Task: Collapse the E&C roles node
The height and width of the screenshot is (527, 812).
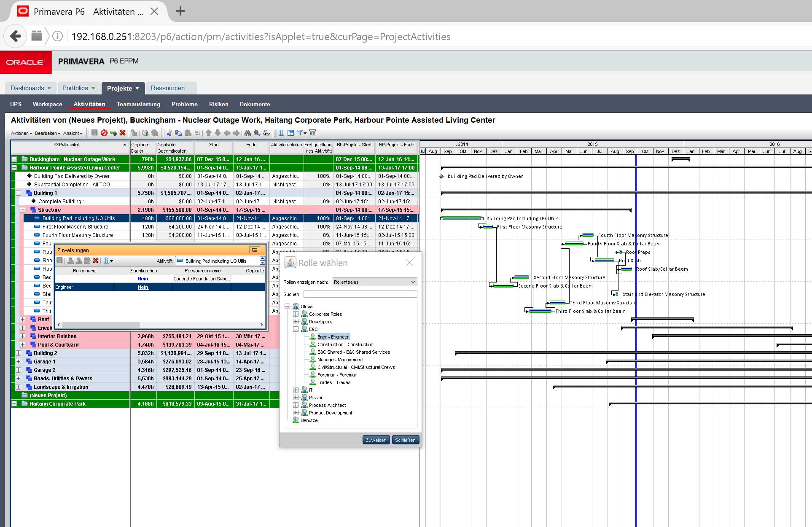Action: (x=296, y=329)
